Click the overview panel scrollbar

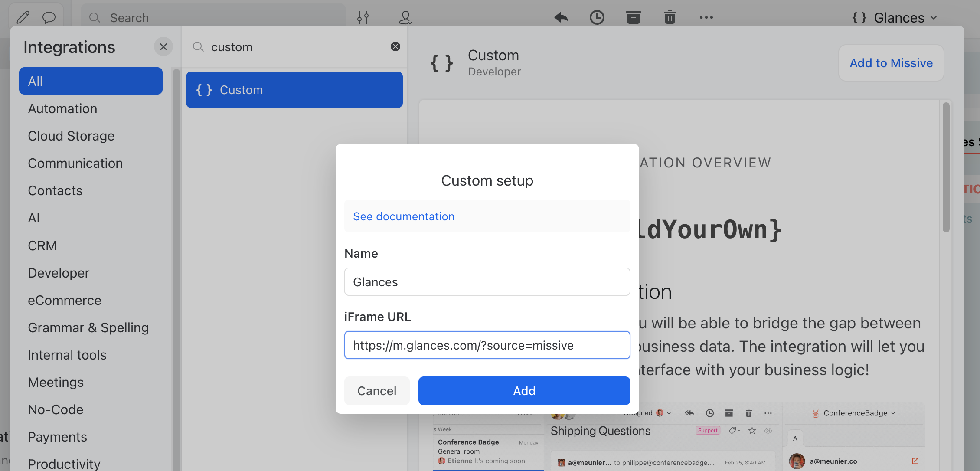(x=946, y=167)
